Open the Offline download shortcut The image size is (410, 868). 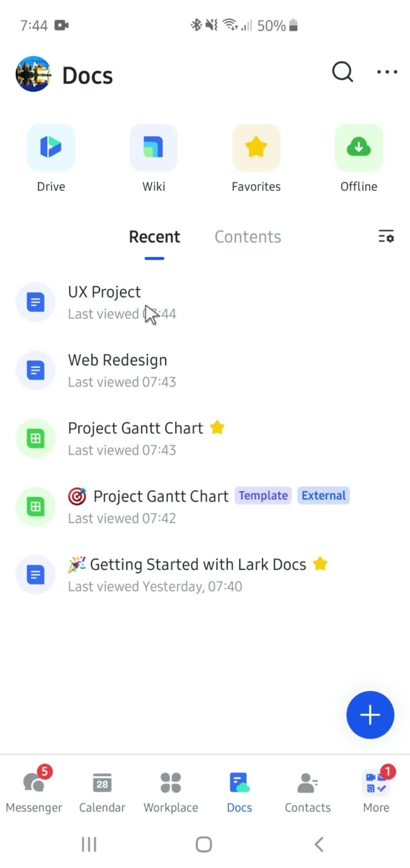[359, 147]
